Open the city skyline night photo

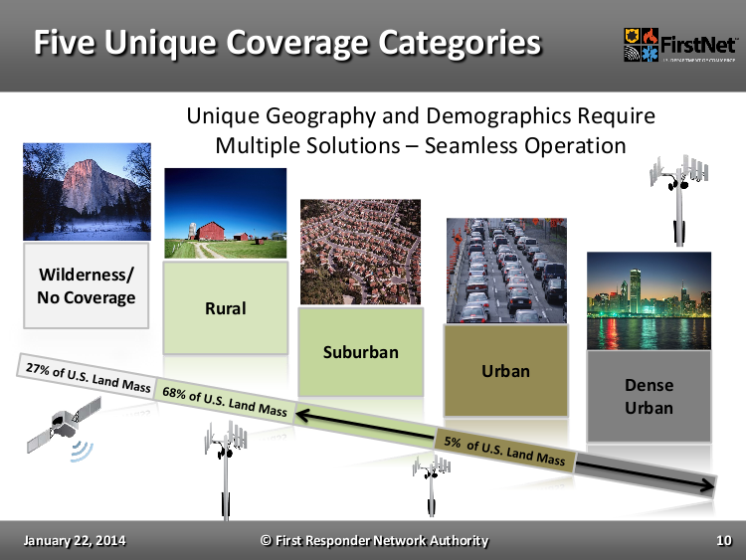click(649, 300)
